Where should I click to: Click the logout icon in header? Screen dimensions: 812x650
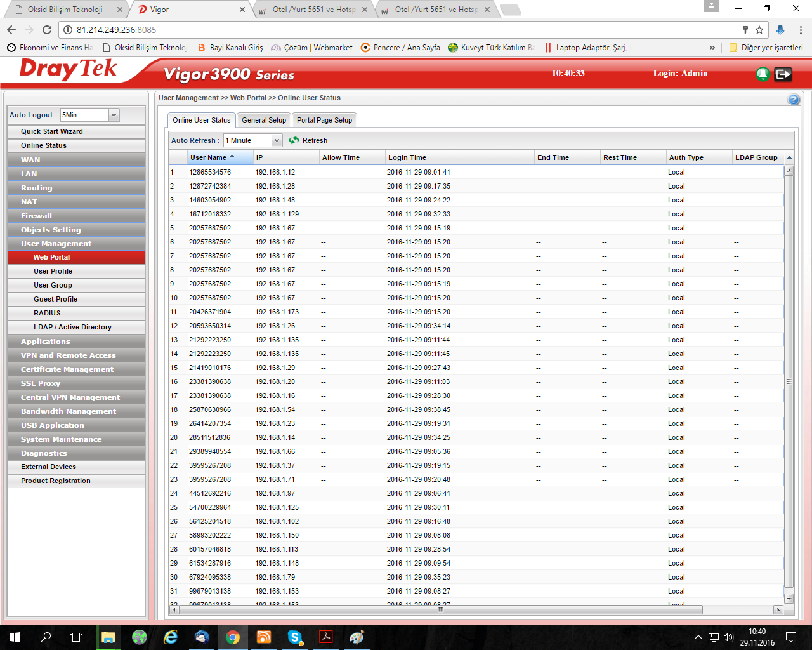coord(783,74)
